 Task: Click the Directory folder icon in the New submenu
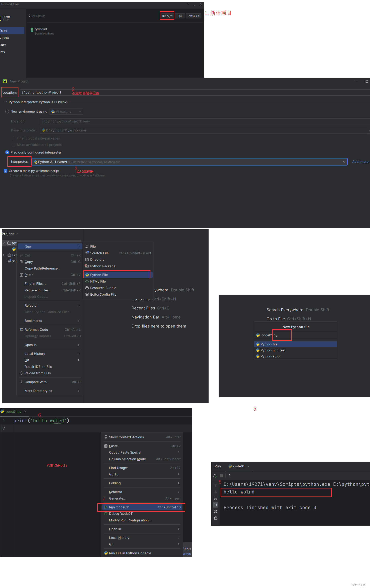point(87,259)
